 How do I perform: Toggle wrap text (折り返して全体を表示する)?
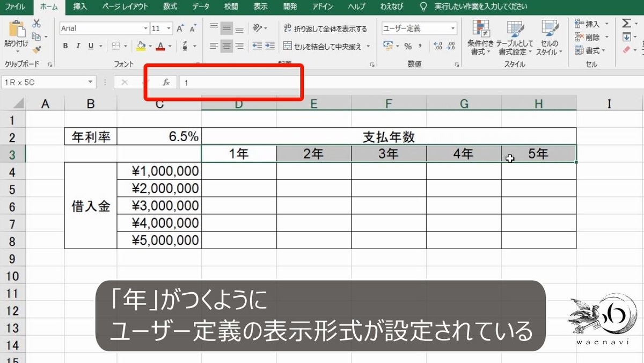[325, 28]
